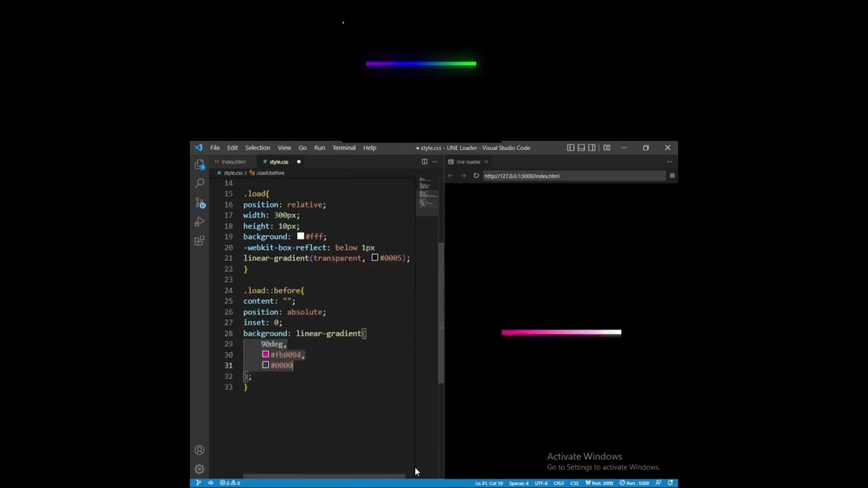The height and width of the screenshot is (488, 868).
Task: Open the Run menu
Action: [319, 147]
